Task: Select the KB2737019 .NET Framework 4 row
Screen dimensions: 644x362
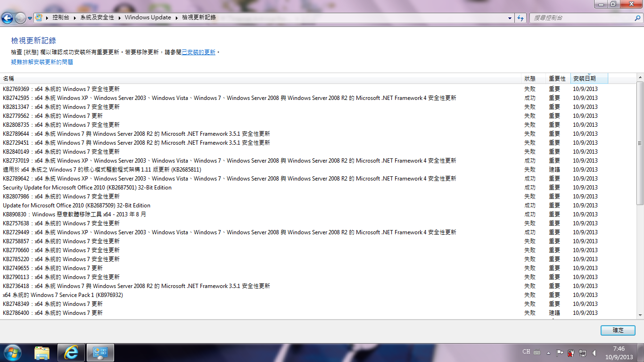Action: (x=318, y=160)
